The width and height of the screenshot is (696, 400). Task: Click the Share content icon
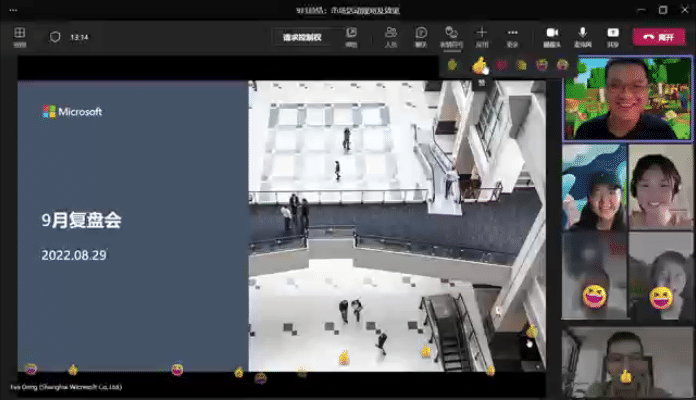pos(612,36)
